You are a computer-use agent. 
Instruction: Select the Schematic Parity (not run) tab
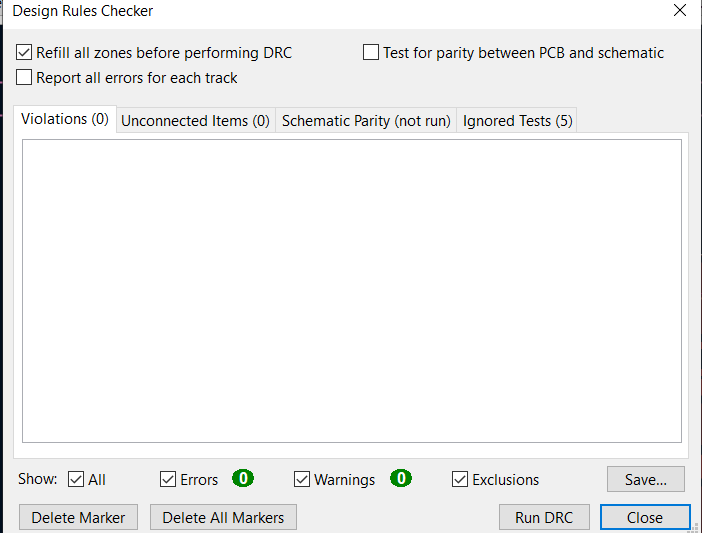[366, 121]
